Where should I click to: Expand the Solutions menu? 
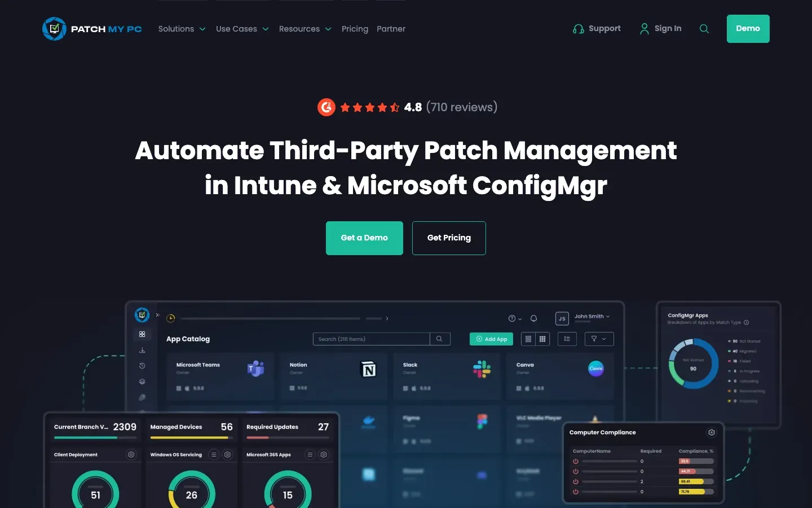[182, 29]
